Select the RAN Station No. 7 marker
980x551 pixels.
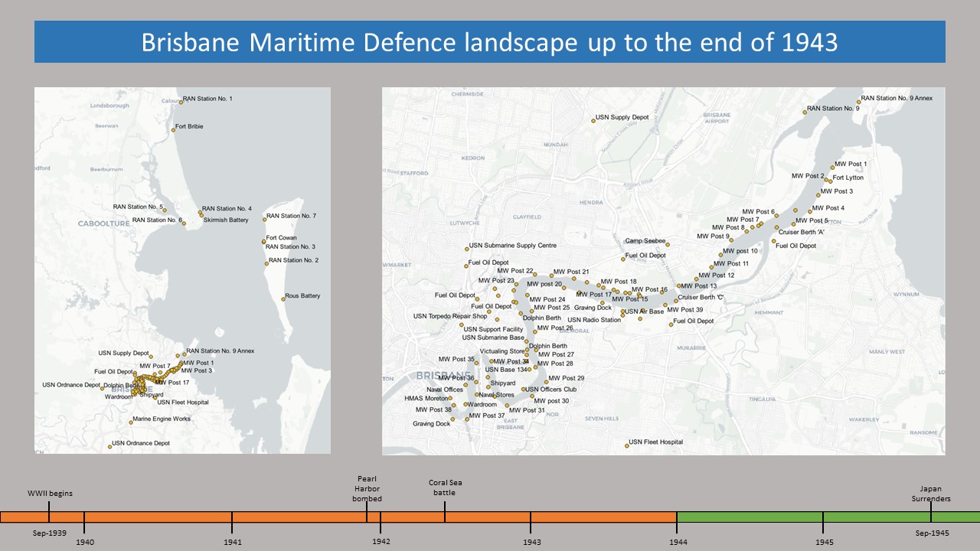point(265,219)
